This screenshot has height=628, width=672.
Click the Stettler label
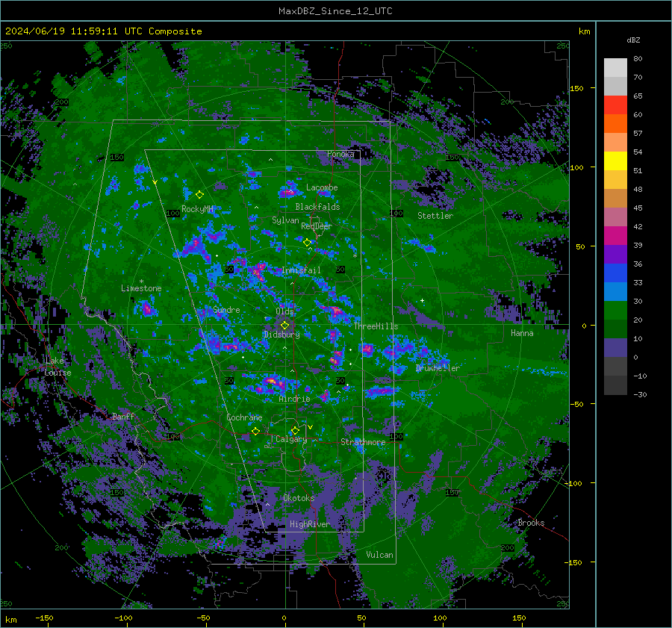coord(435,216)
